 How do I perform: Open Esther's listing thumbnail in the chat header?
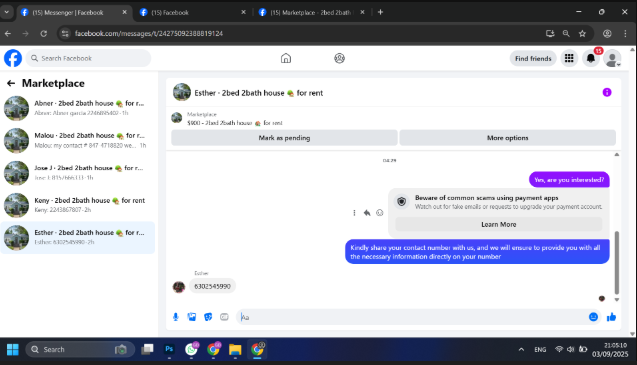[182, 92]
